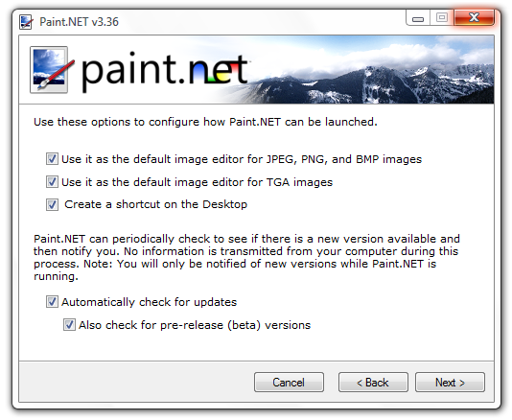This screenshot has height=420, width=512.
Task: Click the 'Paint.NET v3.36' window title text
Action: (x=79, y=22)
